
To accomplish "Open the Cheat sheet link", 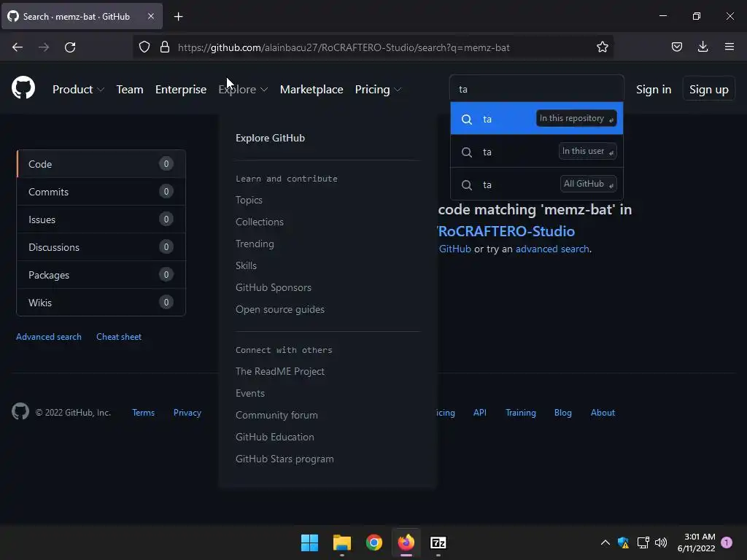I will tap(119, 337).
